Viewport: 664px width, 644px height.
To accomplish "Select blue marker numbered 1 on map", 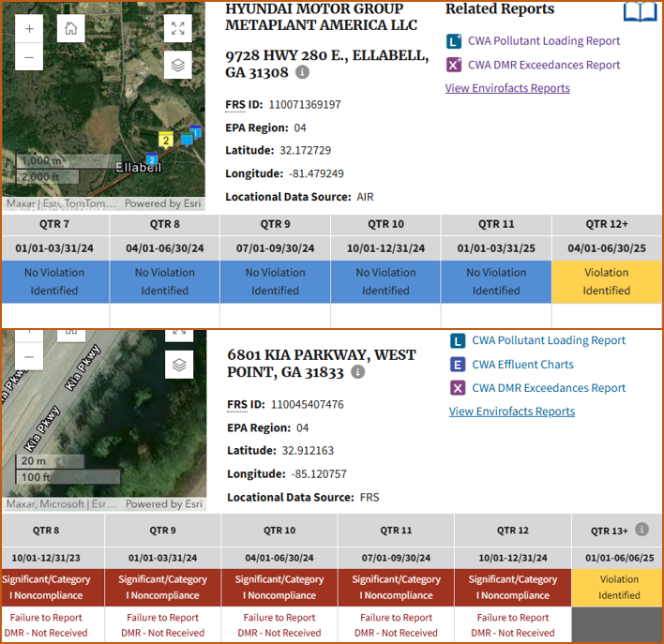I will tap(196, 132).
